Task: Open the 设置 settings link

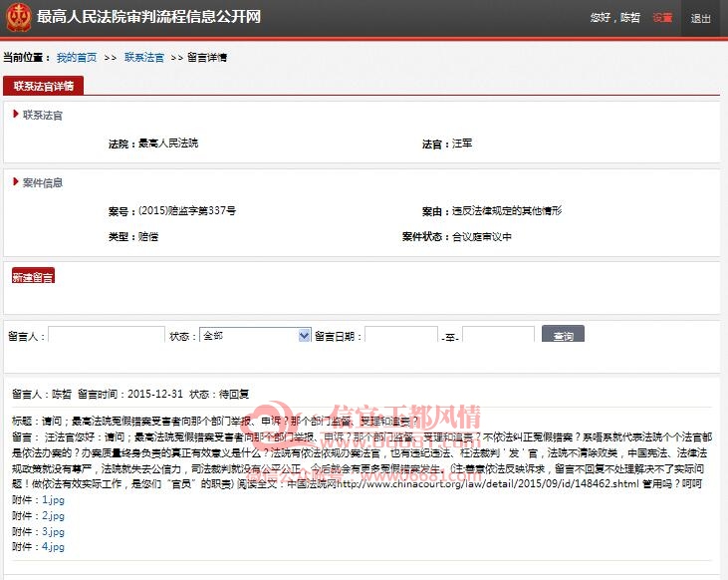Action: (662, 18)
